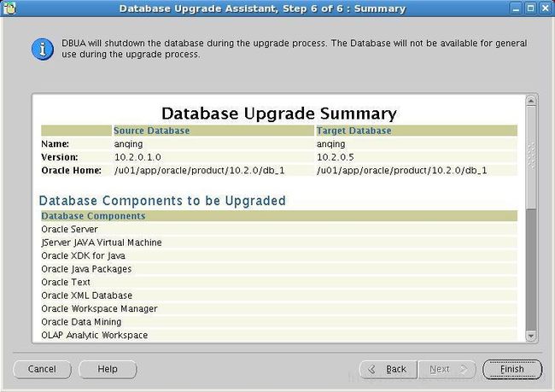The height and width of the screenshot is (392, 555).
Task: Select Oracle XDK for Java row
Action: click(x=279, y=255)
